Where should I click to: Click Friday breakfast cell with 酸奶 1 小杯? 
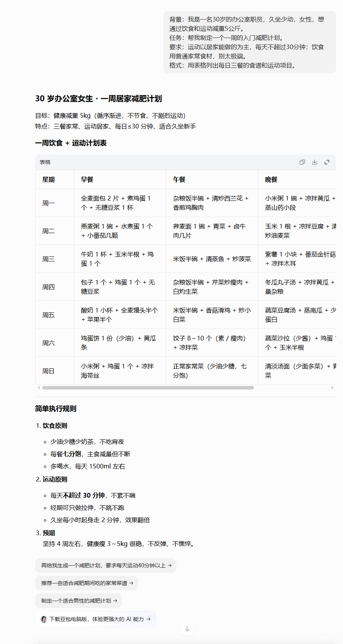tap(120, 315)
